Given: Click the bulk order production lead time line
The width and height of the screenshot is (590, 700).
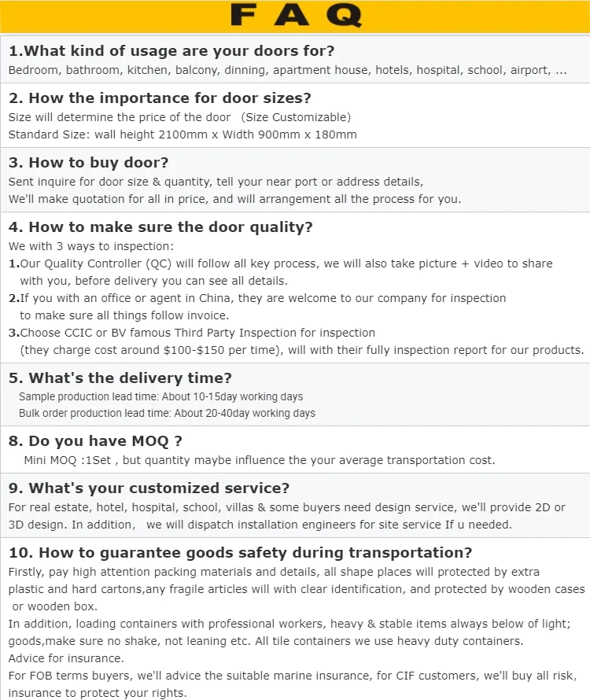Looking at the screenshot, I should pyautogui.click(x=167, y=413).
